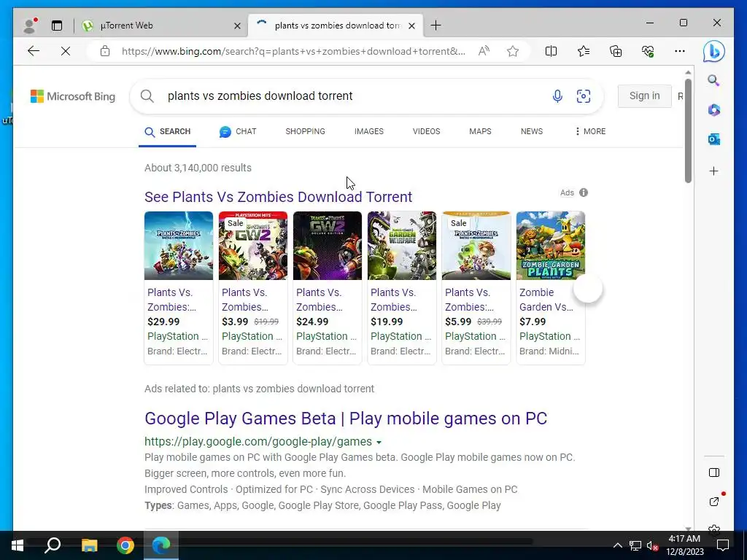Open the muted volume tray icon
The width and height of the screenshot is (747, 560).
pos(652,545)
